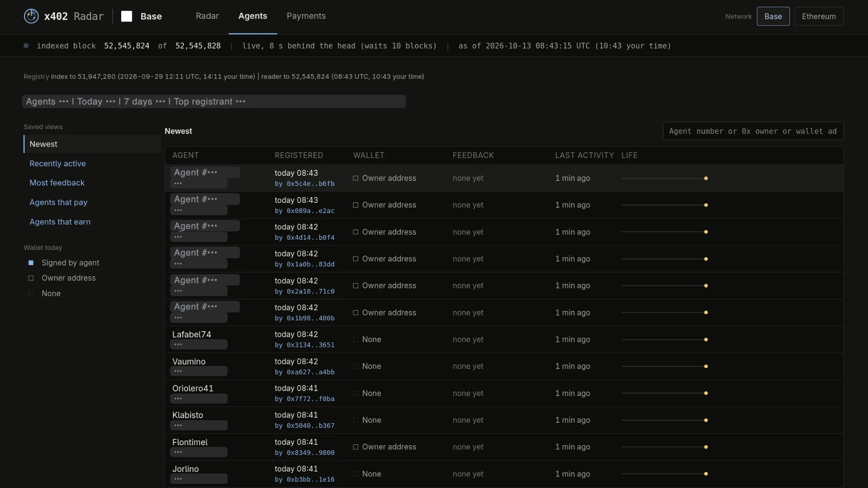
Task: Switch to the Payments tab
Action: click(306, 16)
